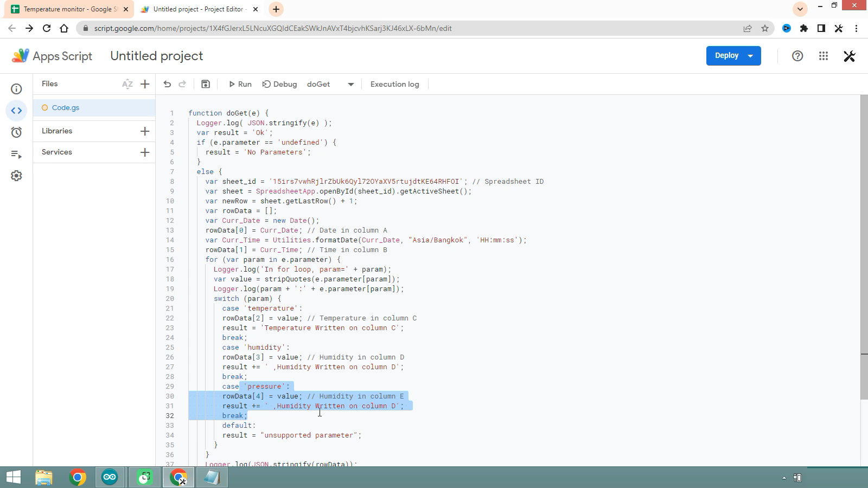868x488 pixels.
Task: Add a new file with plus icon
Action: click(145, 84)
